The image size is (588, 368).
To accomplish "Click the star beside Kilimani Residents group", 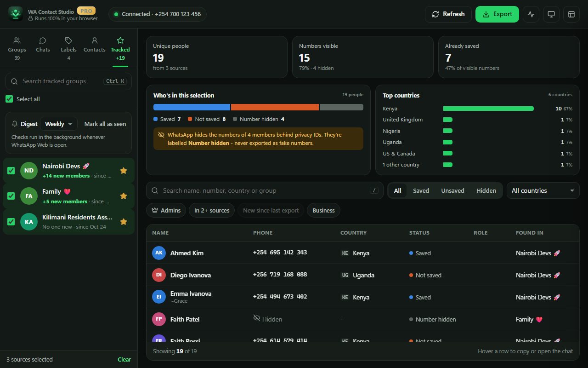I will tap(123, 222).
